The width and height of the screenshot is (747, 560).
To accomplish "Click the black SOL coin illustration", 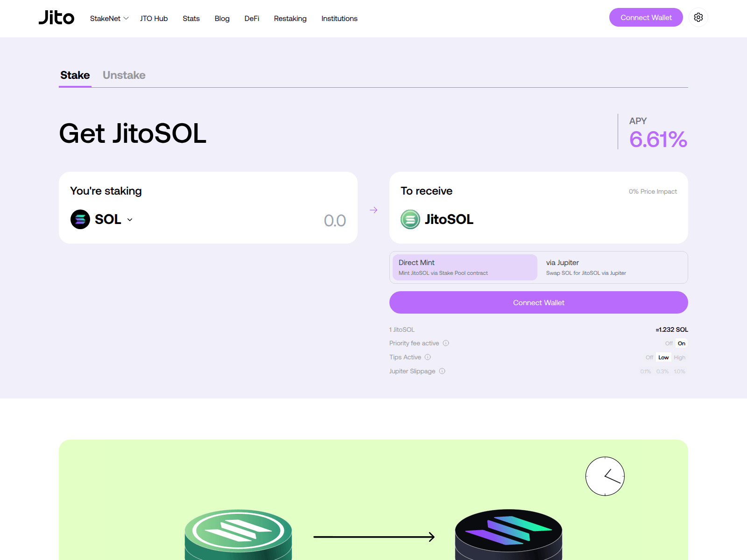I will coord(508,534).
